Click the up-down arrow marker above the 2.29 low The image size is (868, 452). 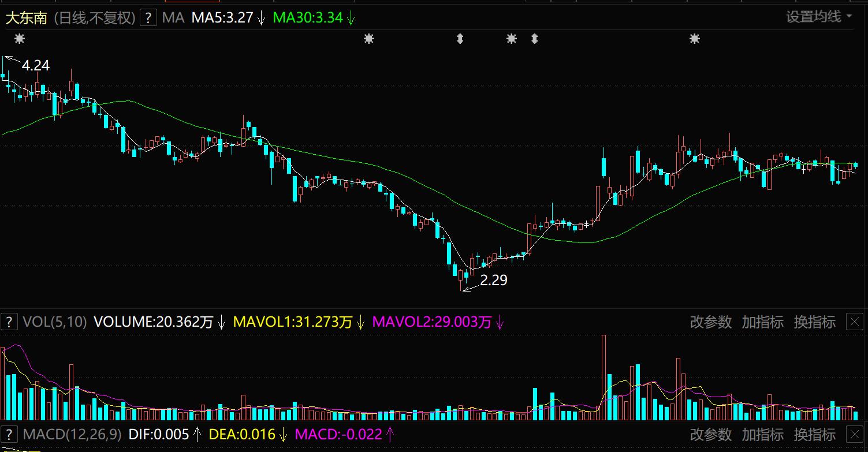[460, 39]
